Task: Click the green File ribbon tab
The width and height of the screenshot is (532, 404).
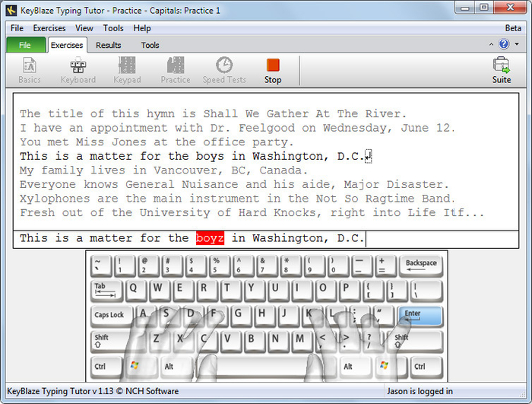Action: [25, 45]
